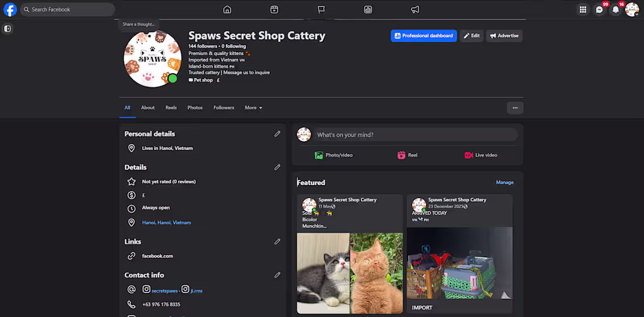Open Messenger with 99 unread badge
Screen dimensions: 644x317
(x=600, y=9)
